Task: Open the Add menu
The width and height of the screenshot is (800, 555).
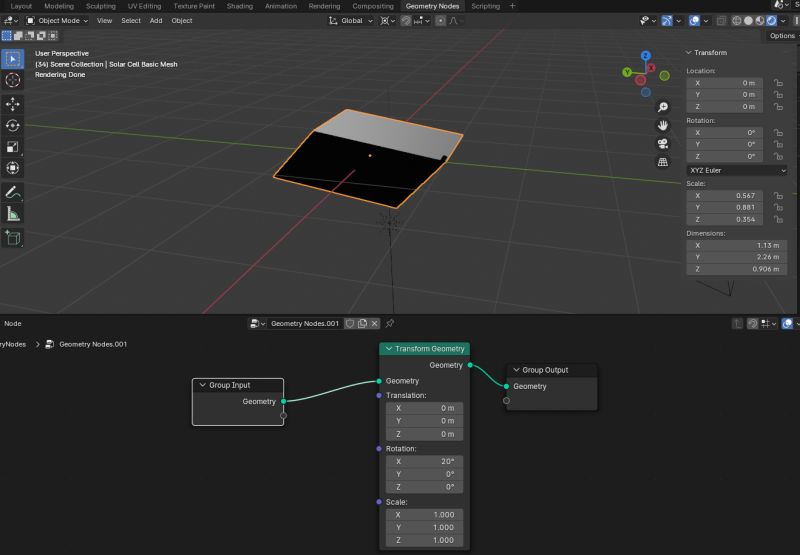Action: (x=156, y=20)
